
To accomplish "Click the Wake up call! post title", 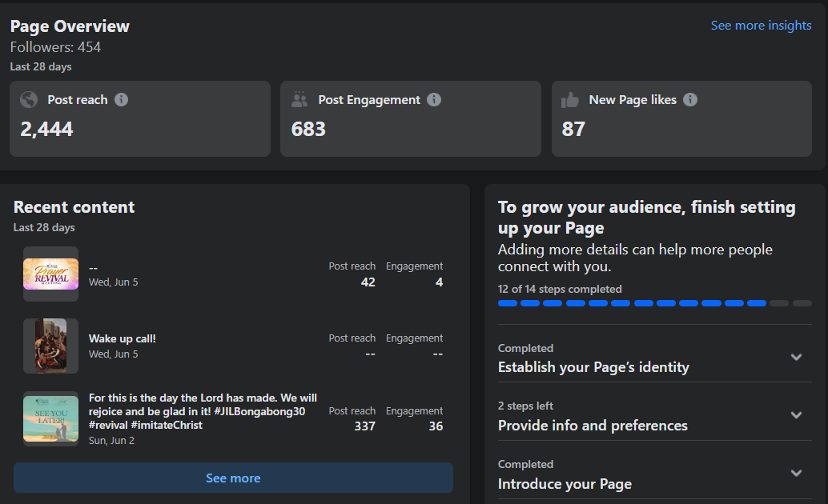I will click(123, 338).
